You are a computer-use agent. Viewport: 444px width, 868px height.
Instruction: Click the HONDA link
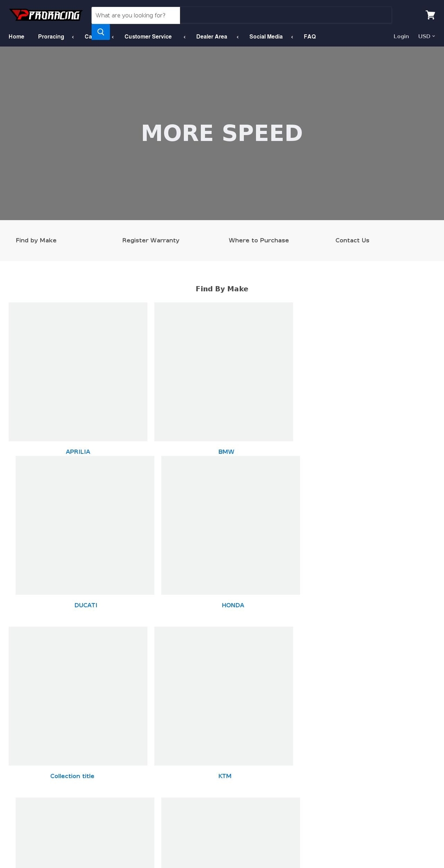(x=233, y=605)
